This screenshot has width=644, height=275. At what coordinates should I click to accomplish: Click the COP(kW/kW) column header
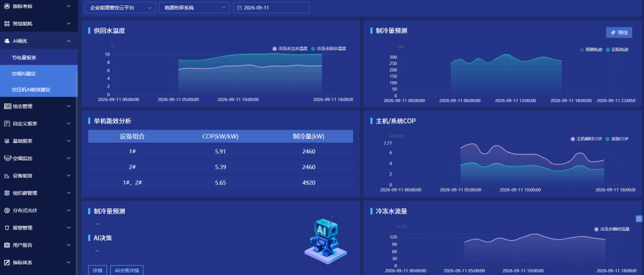[x=221, y=137]
